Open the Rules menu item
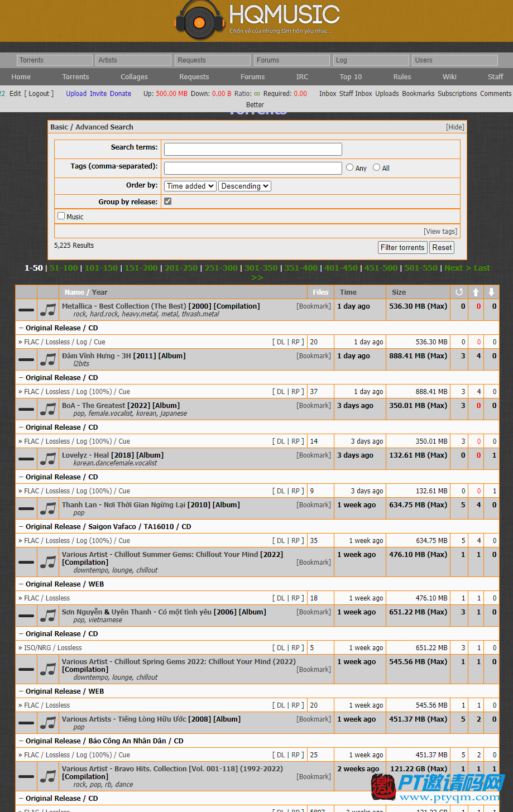Viewport: 513px width, 812px height. coord(402,76)
